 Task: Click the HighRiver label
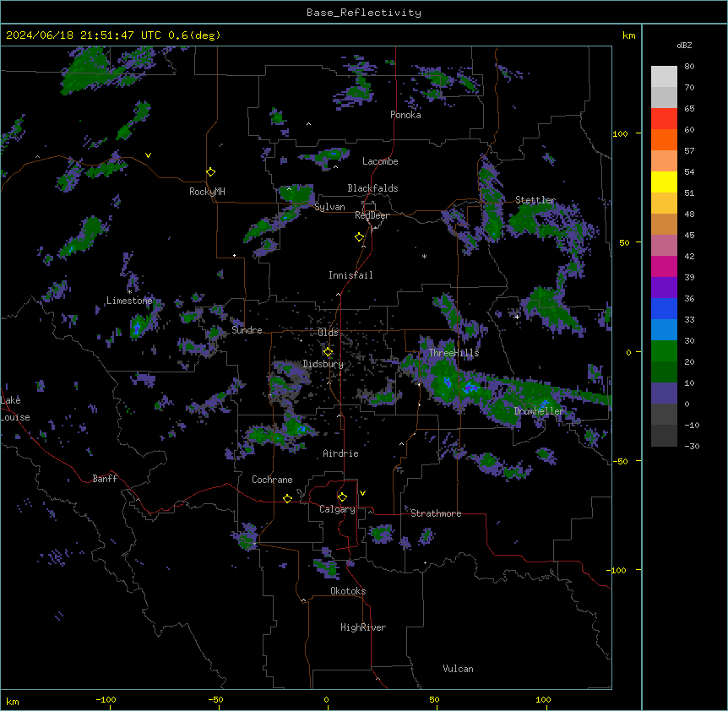tap(363, 627)
